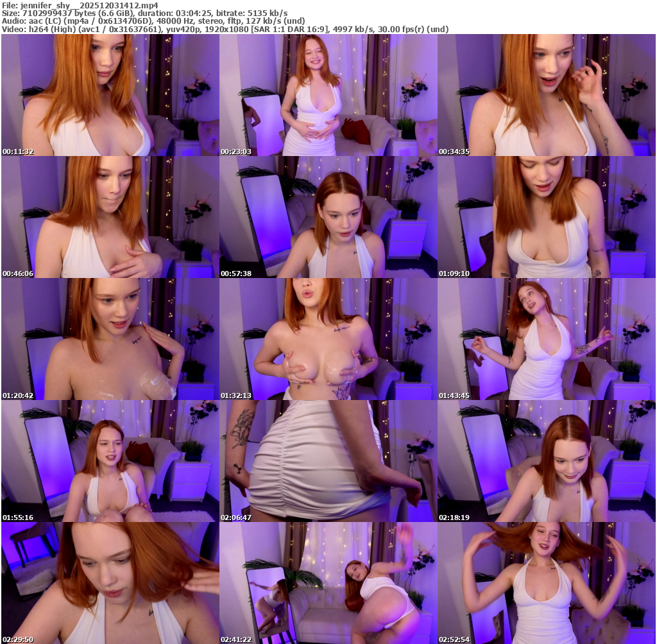
Task: Select the 01:20:42 timestamp label
Action: pyautogui.click(x=18, y=396)
